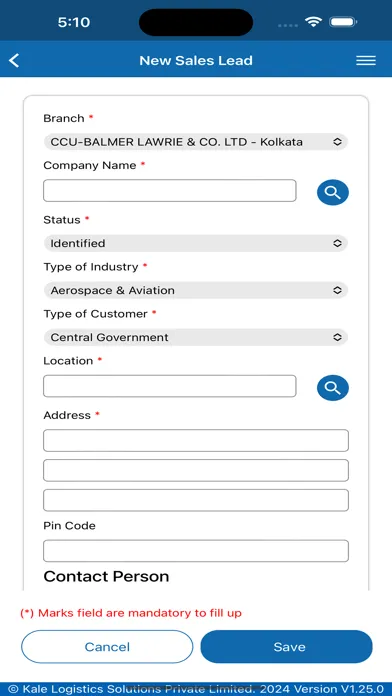Expand the Status dropdown showing Identified
The width and height of the screenshot is (392, 696).
click(196, 243)
